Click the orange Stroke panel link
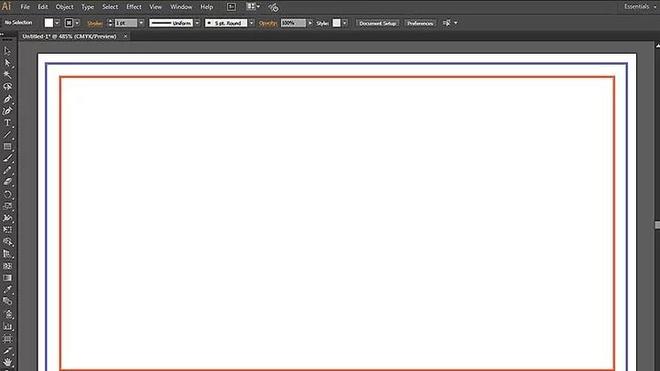Viewport: 660px width, 371px height. [x=95, y=24]
